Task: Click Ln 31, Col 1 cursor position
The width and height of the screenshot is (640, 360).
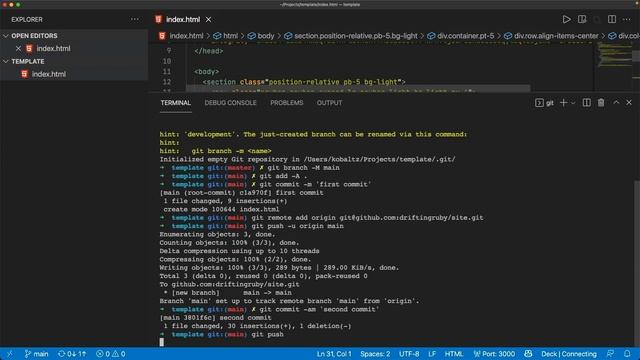Action: [x=334, y=354]
